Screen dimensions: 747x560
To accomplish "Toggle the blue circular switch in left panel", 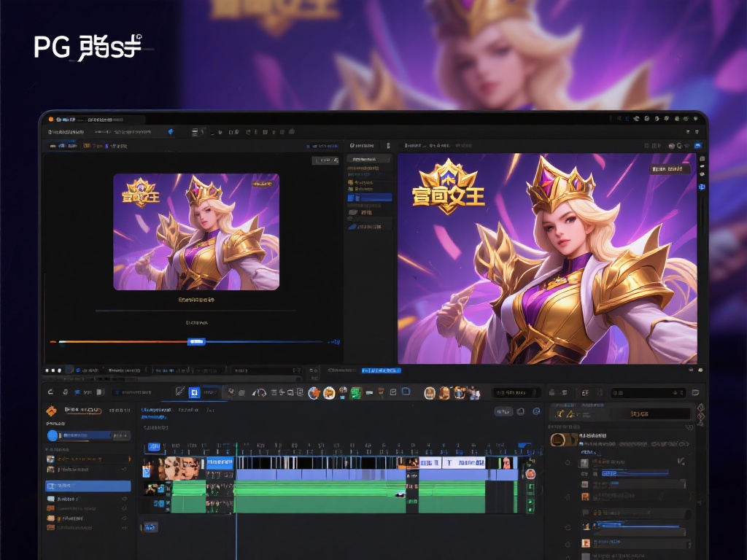I will (53, 435).
